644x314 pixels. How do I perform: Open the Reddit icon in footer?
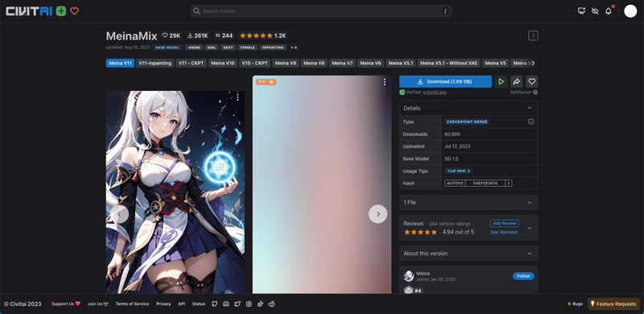coord(272,304)
